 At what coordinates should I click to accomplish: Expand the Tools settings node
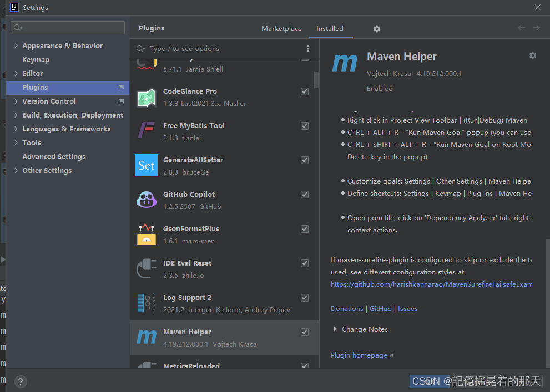pyautogui.click(x=16, y=142)
